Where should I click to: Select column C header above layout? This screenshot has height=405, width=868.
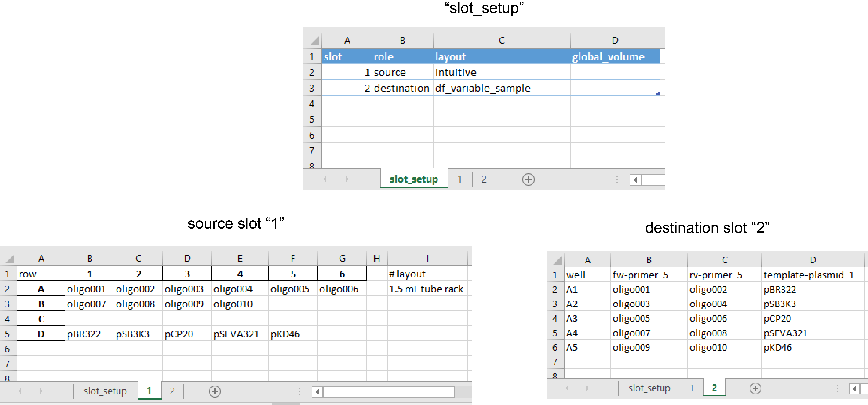click(501, 41)
